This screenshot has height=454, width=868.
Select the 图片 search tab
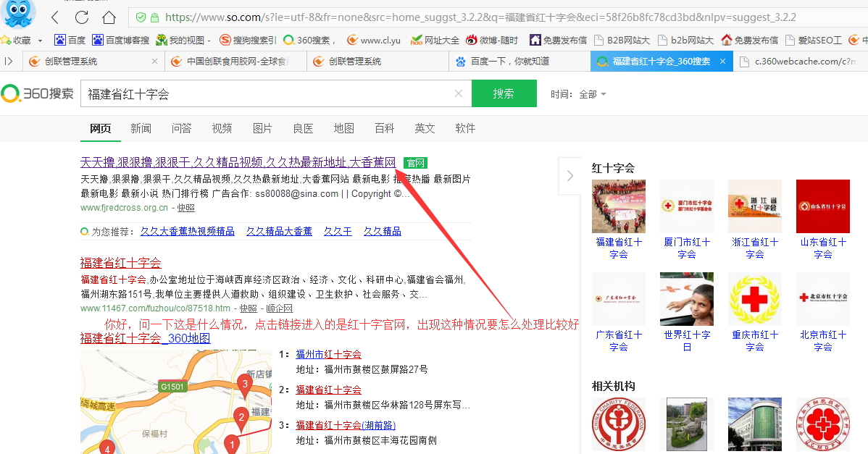click(x=262, y=128)
